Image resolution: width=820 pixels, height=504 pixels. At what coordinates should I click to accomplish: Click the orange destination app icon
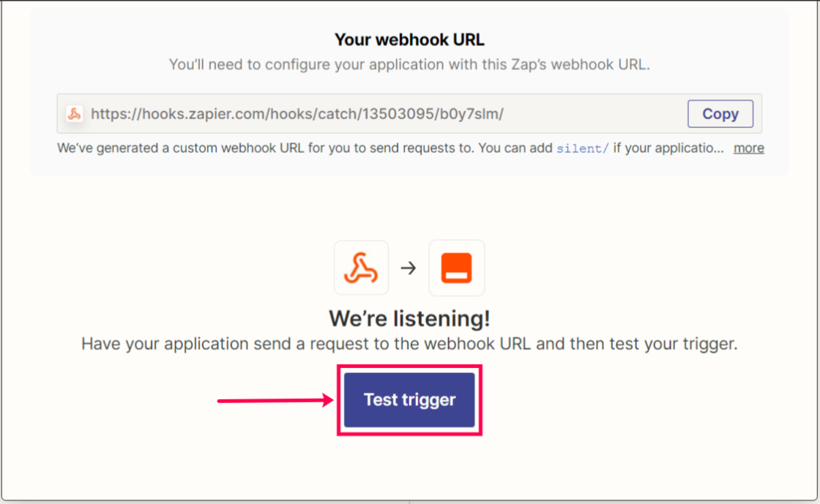click(457, 268)
